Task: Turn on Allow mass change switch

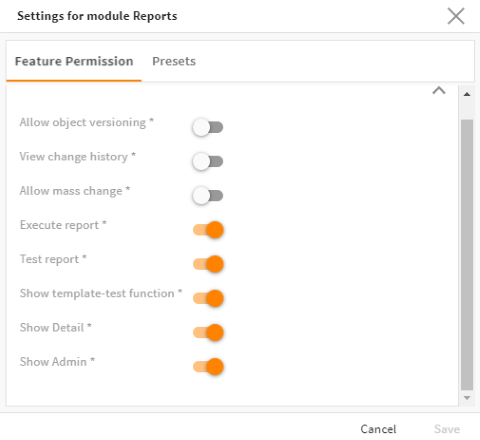Action: (x=208, y=196)
